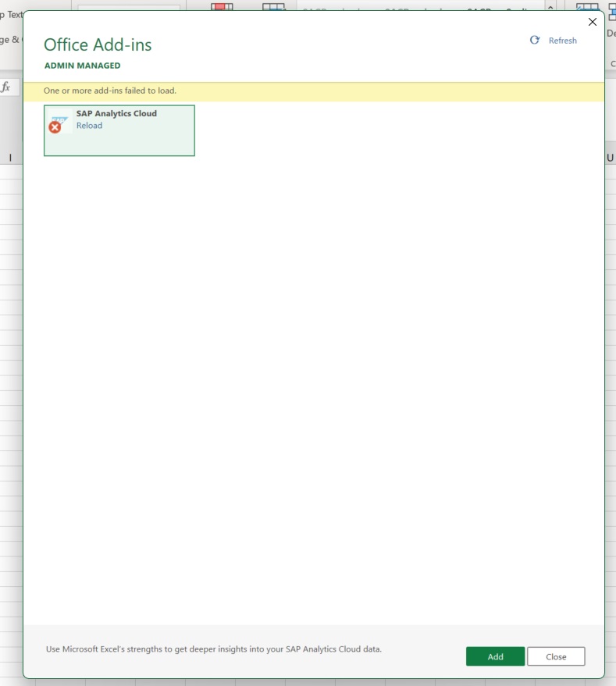This screenshot has width=616, height=686.
Task: Click the green Add button
Action: point(495,656)
